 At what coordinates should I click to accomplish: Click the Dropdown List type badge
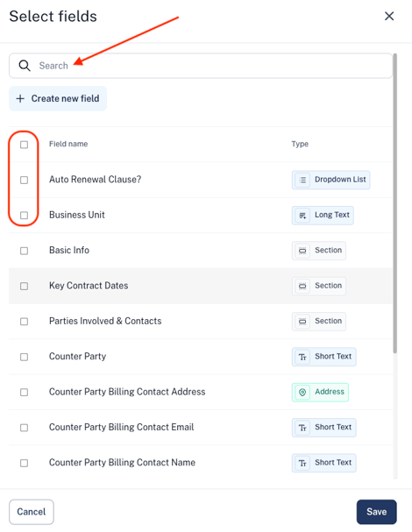click(330, 180)
